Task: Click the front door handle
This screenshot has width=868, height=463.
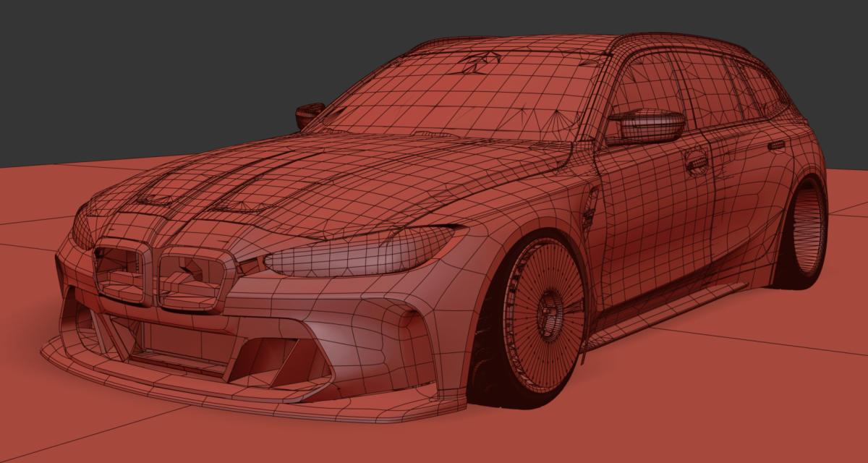Action: 698,163
